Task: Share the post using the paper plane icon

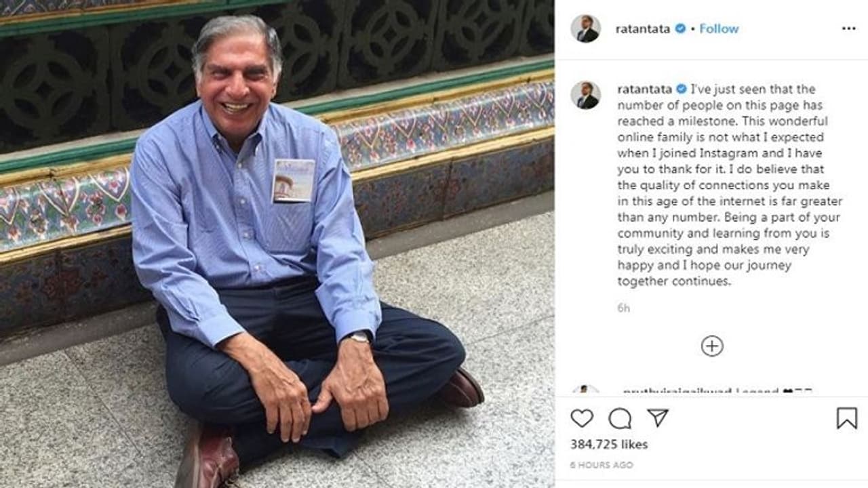Action: pyautogui.click(x=658, y=418)
